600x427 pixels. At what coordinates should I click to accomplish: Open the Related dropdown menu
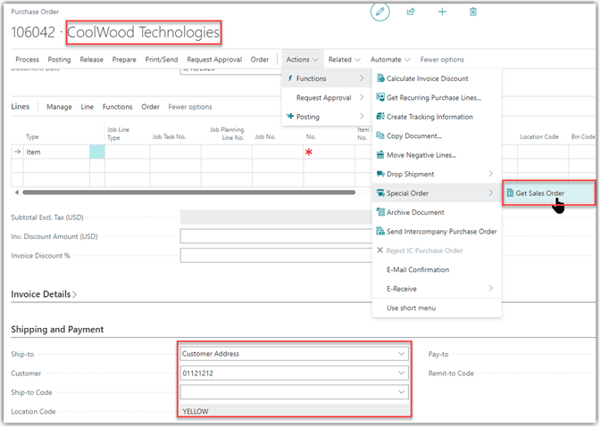pyautogui.click(x=344, y=59)
